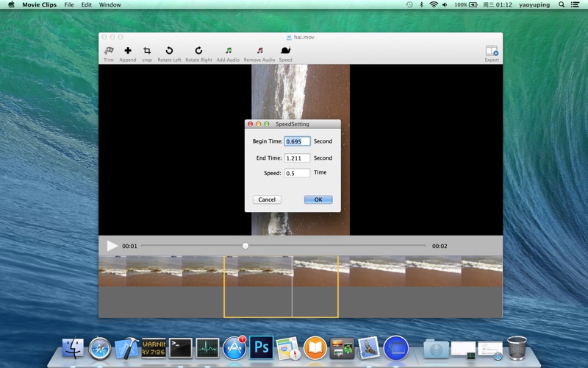The image size is (588, 368).
Task: Click the yellow selection right edge
Action: click(338, 287)
